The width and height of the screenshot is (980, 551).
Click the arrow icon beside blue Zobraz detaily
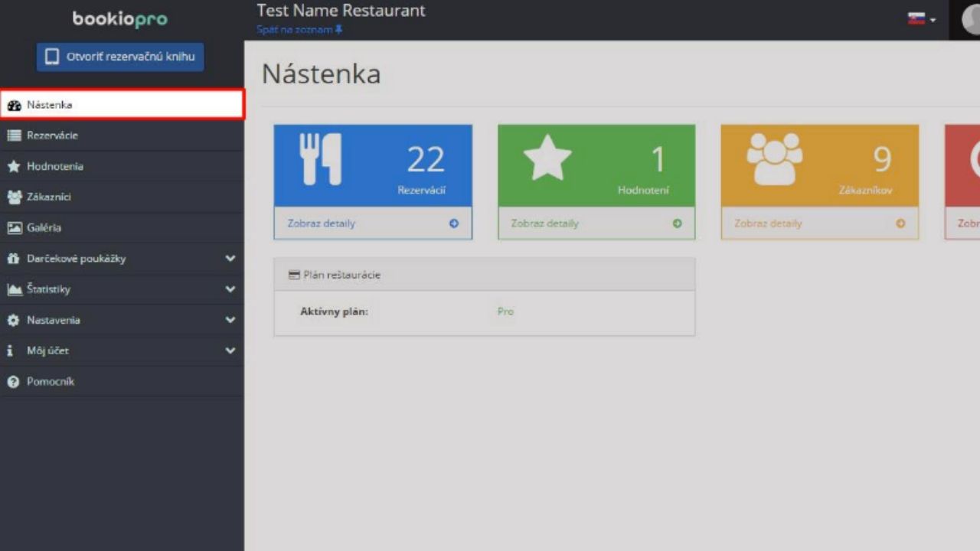point(454,223)
